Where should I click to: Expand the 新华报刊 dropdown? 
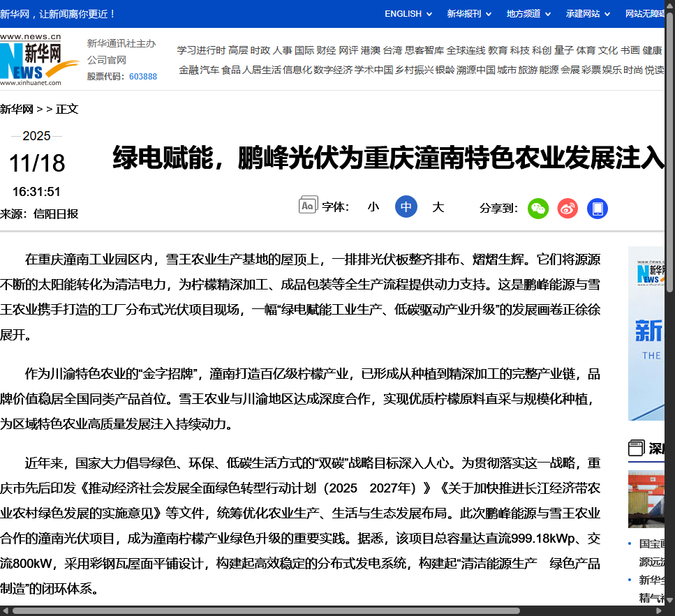(469, 14)
